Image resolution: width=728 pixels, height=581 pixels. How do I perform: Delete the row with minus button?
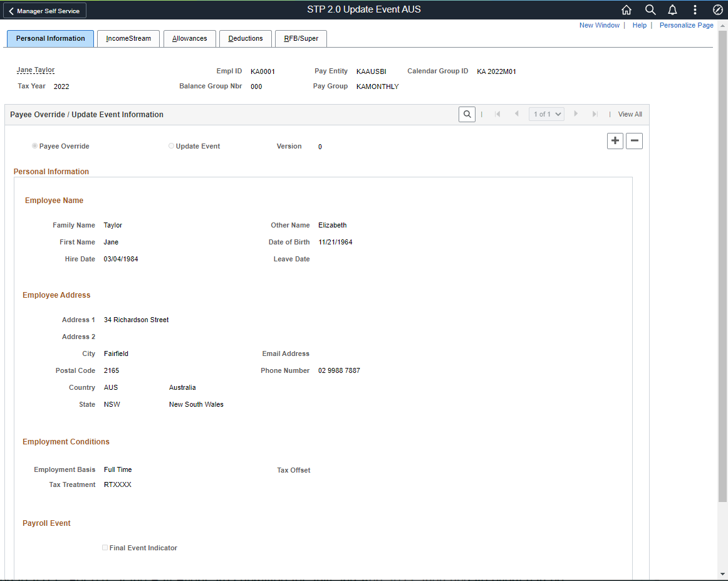634,141
